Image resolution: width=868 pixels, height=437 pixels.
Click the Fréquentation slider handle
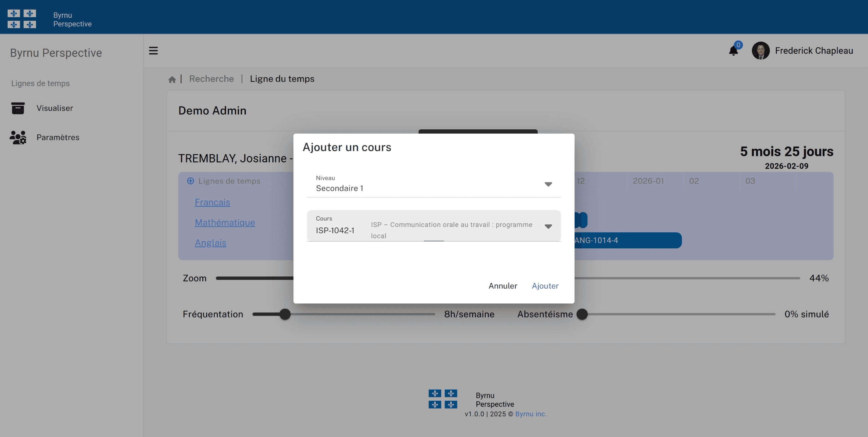tap(285, 314)
